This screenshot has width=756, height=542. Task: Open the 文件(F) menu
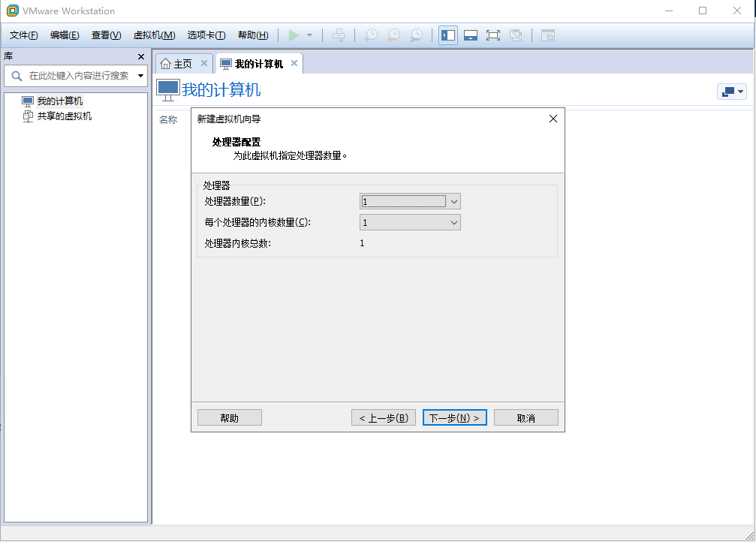click(23, 35)
